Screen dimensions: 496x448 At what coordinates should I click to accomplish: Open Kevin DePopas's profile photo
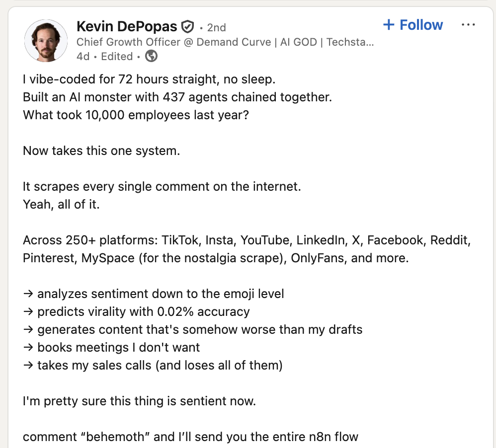point(46,41)
